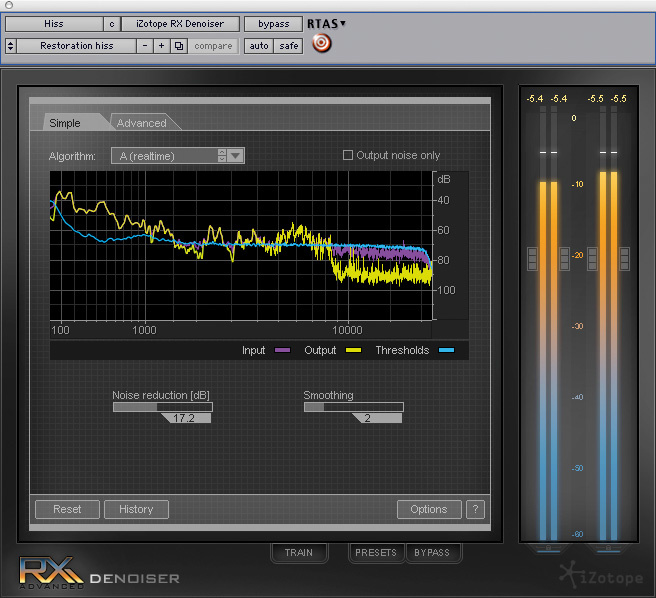656x598 pixels.
Task: Click the output meter left gain handle
Action: [592, 259]
